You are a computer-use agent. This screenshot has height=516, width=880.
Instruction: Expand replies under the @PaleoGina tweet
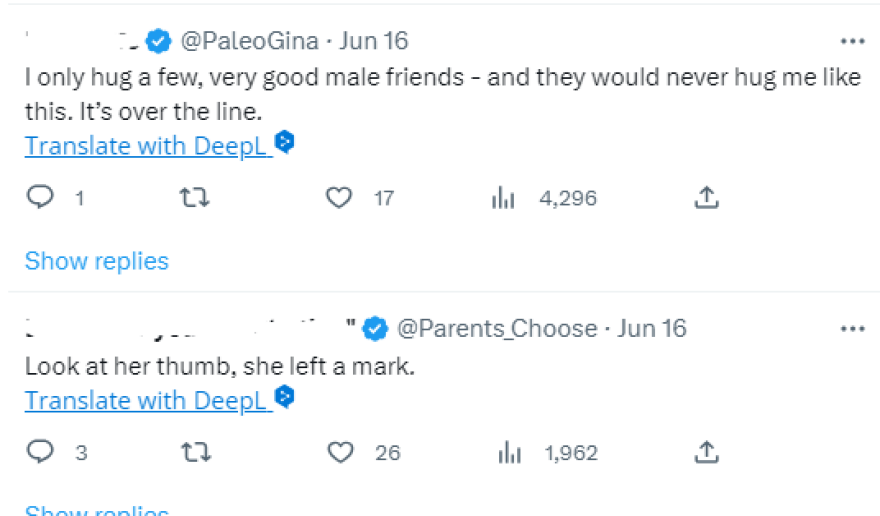[x=97, y=261]
